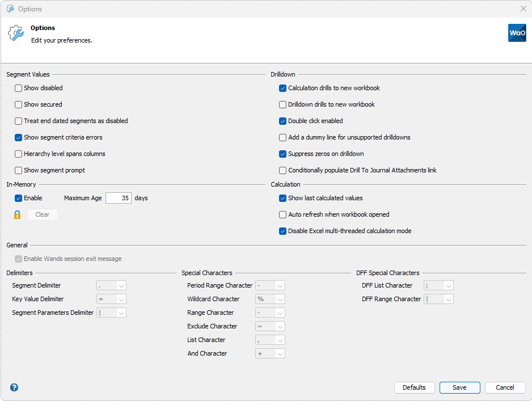Screen dimensions: 532x401
Task: Check Show segment prompt
Action: point(18,170)
